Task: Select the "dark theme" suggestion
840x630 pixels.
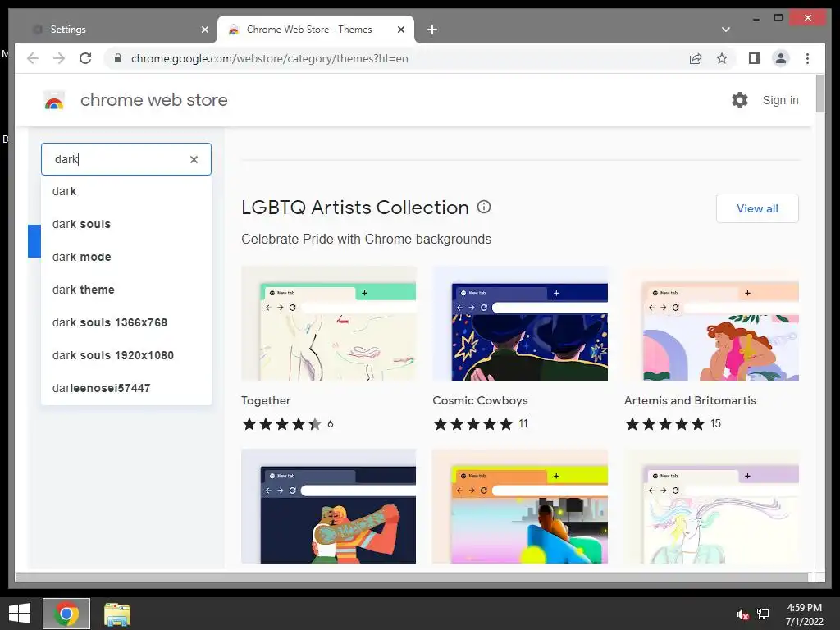Action: [126, 290]
